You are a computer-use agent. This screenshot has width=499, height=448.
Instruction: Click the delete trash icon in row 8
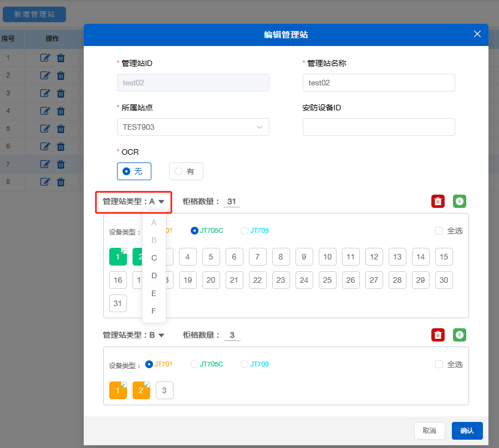(x=60, y=182)
